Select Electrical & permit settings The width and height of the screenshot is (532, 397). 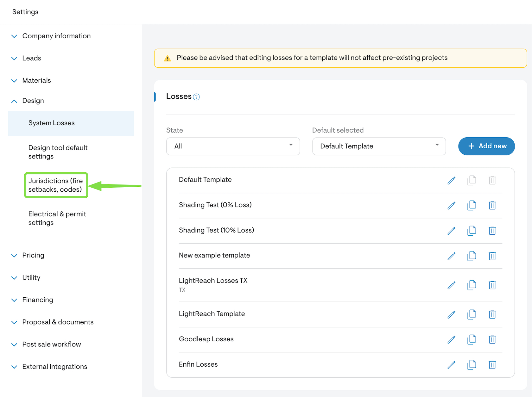coord(57,218)
